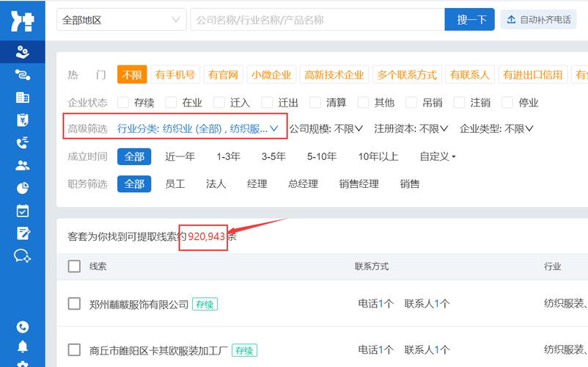Choose the 1-3年 establishment time option
Image resolution: width=588 pixels, height=367 pixels.
click(228, 156)
